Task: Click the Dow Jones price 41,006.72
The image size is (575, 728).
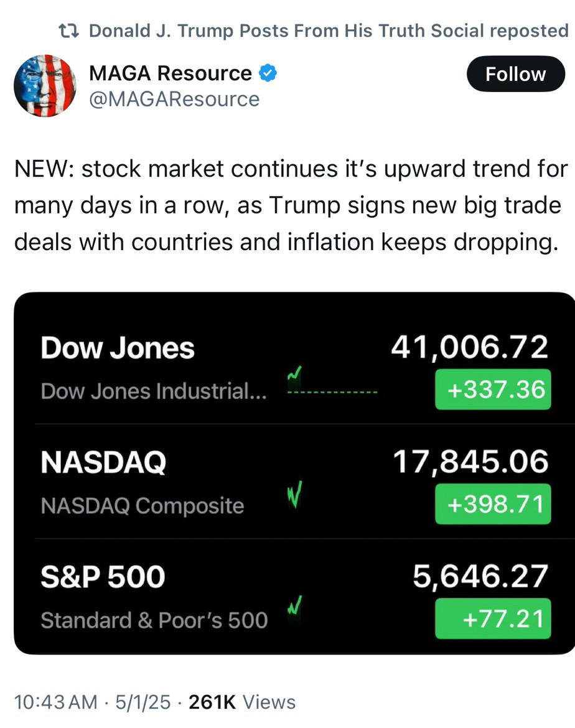Action: click(470, 347)
